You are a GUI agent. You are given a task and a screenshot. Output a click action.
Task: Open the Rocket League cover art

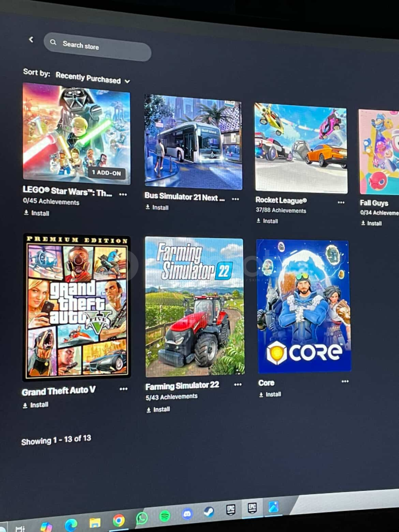click(301, 148)
